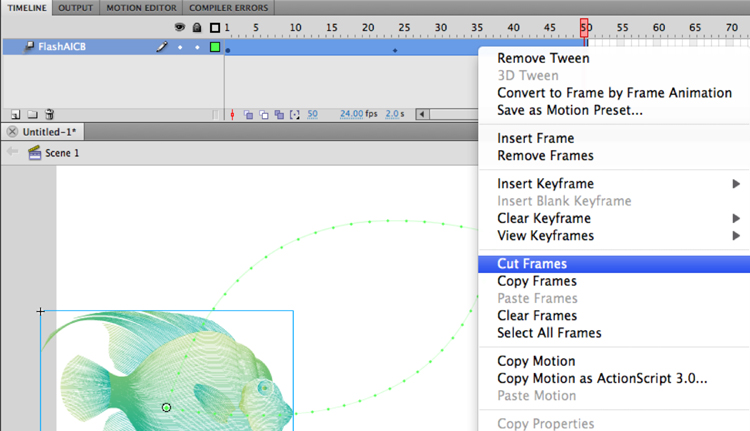750x431 pixels.
Task: Click the fish transformation point circle
Action: click(x=166, y=408)
